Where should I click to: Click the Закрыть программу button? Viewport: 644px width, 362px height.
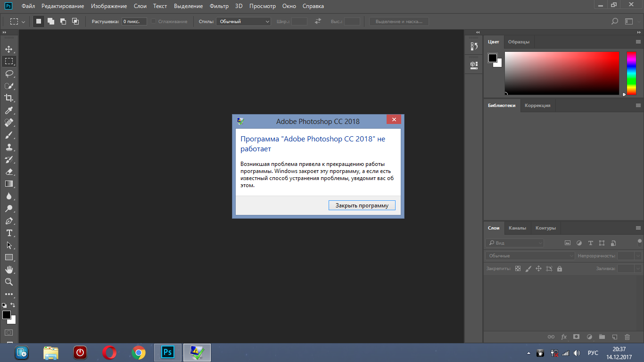click(362, 206)
